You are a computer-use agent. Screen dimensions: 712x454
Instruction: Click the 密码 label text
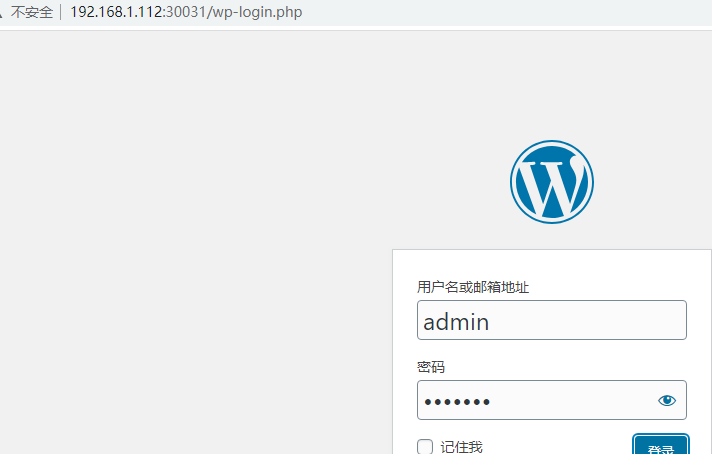coord(431,367)
